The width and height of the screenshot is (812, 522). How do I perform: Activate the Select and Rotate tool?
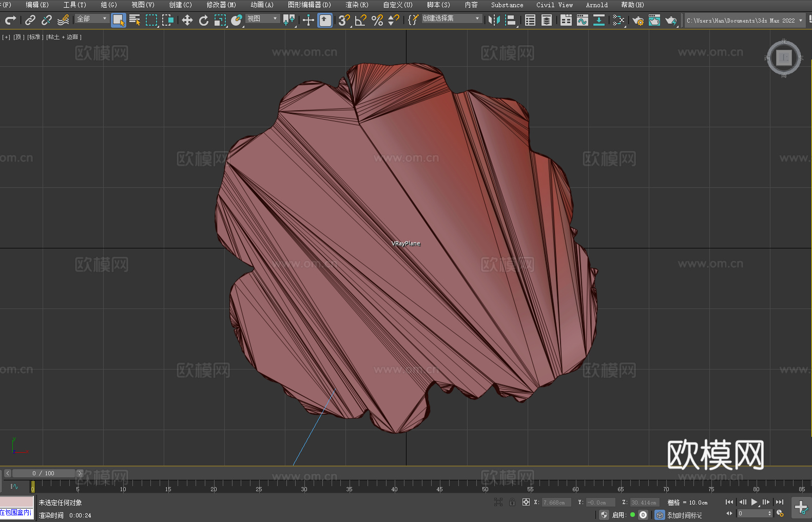204,20
